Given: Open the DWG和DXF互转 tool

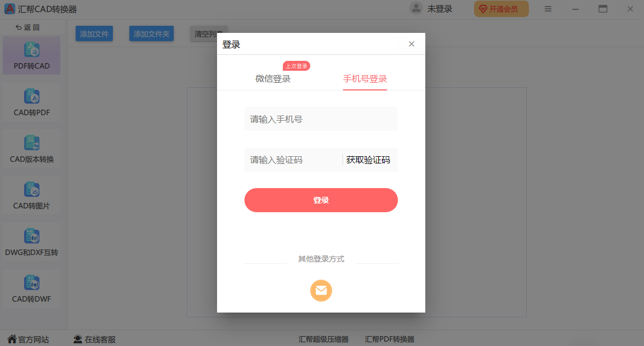Looking at the screenshot, I should 32,242.
